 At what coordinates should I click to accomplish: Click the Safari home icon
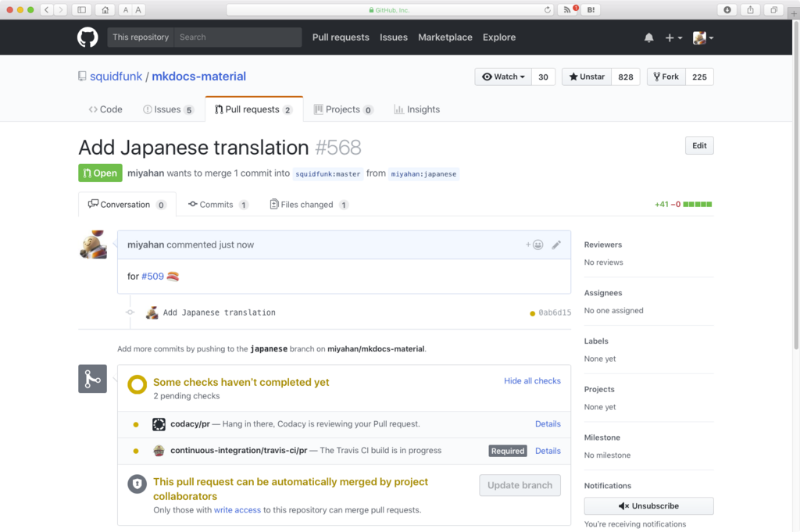tap(105, 9)
